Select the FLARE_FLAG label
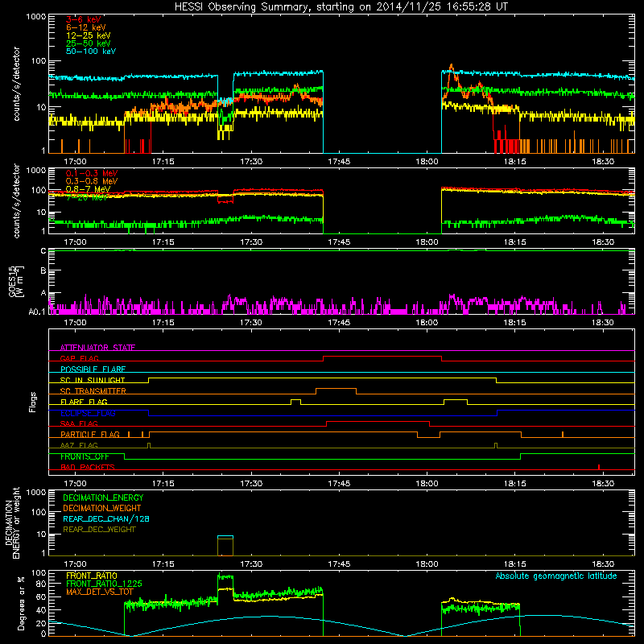 click(x=84, y=402)
